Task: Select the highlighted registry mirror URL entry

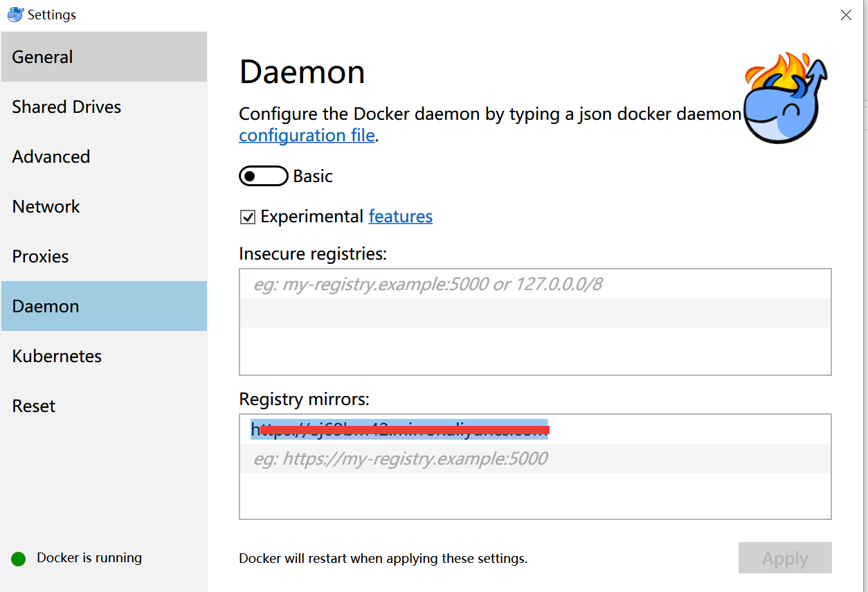Action: [399, 429]
